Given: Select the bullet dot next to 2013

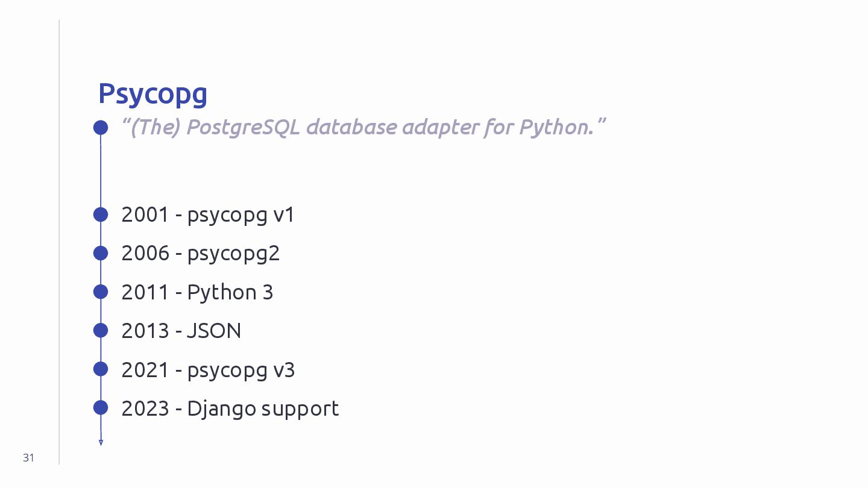Looking at the screenshot, I should 101,330.
